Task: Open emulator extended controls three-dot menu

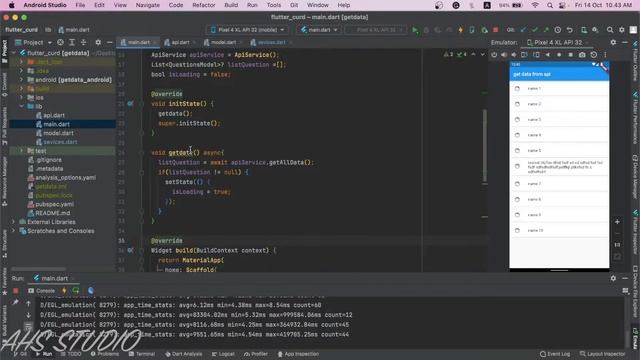Action: pyautogui.click(x=605, y=55)
